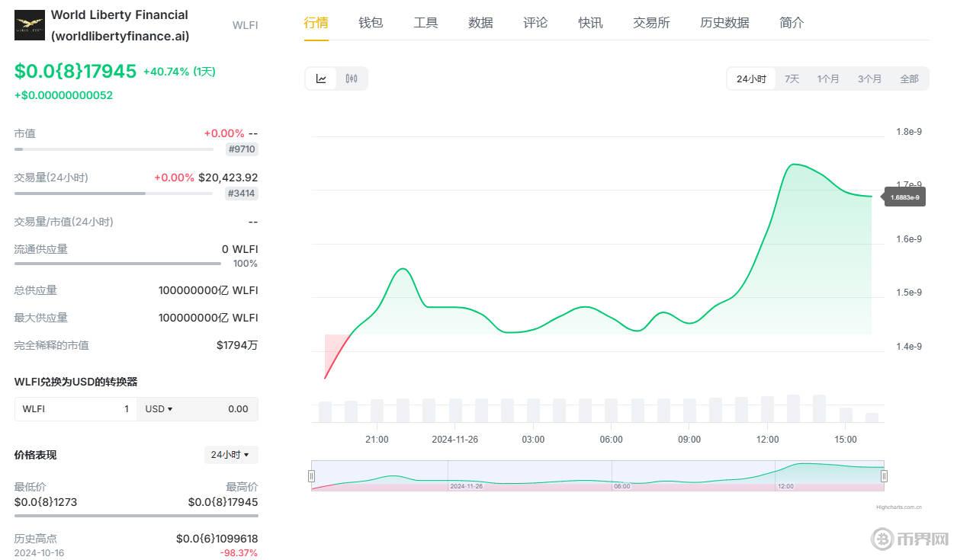Open the 钱包 tab
This screenshot has height=560, width=957.
(371, 23)
